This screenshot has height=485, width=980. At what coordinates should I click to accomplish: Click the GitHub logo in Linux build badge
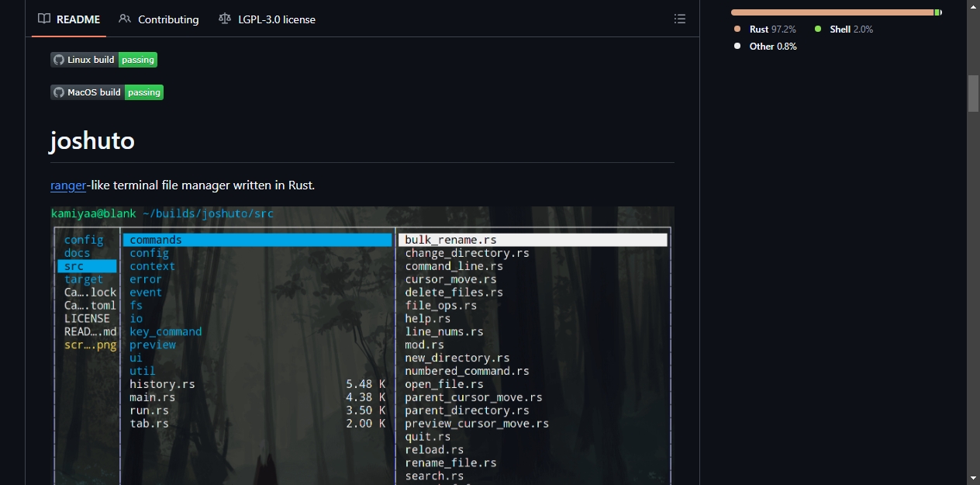click(x=59, y=60)
